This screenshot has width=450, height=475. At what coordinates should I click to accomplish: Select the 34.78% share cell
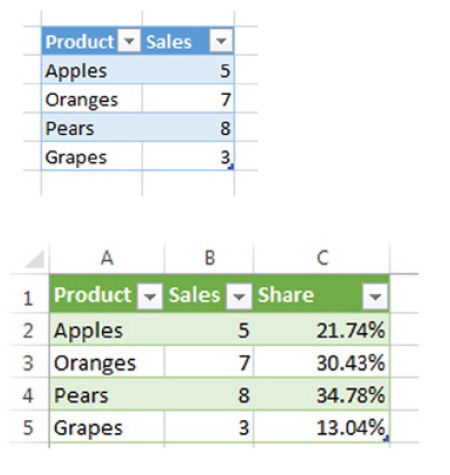point(322,395)
